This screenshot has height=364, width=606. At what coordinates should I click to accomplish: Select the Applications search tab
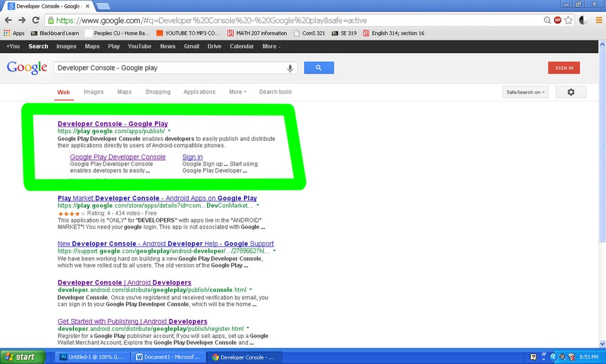[x=199, y=92]
